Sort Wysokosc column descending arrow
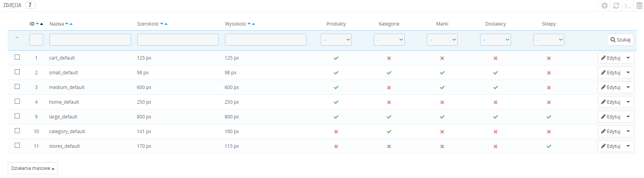644x178 pixels. [249, 24]
